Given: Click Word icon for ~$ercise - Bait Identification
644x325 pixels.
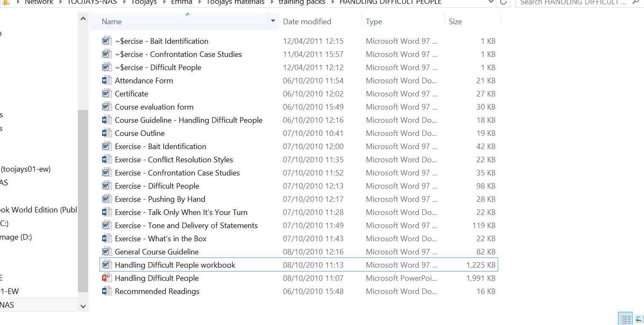Looking at the screenshot, I should [x=107, y=41].
